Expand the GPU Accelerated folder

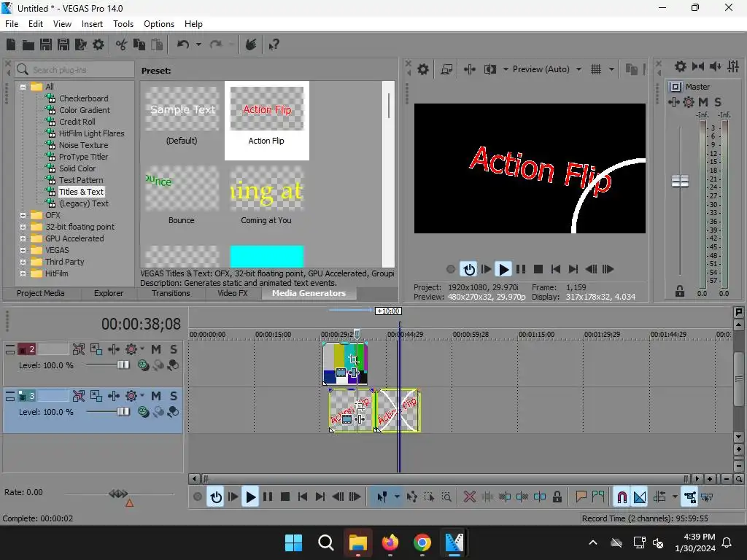pos(23,238)
